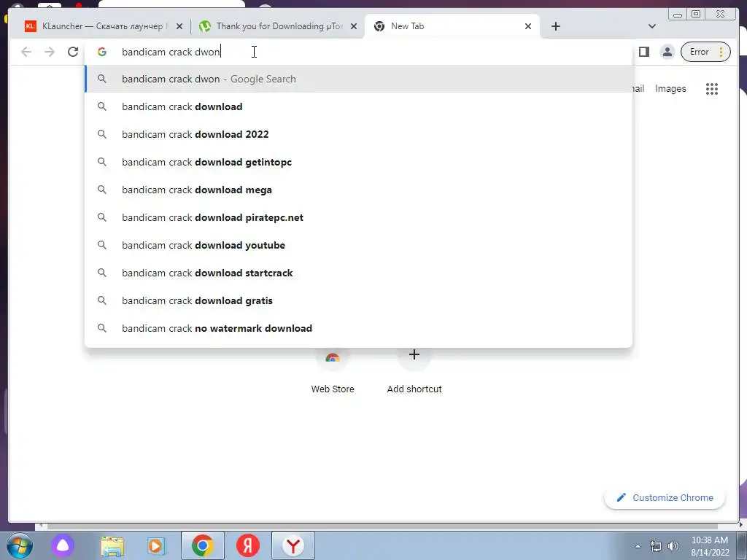Click the address bar with 'bandicam crack dwon'
This screenshot has width=747, height=560.
pos(358,52)
